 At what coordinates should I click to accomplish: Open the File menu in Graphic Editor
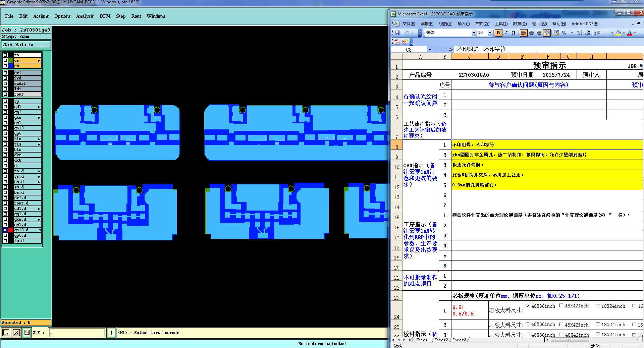(9, 16)
